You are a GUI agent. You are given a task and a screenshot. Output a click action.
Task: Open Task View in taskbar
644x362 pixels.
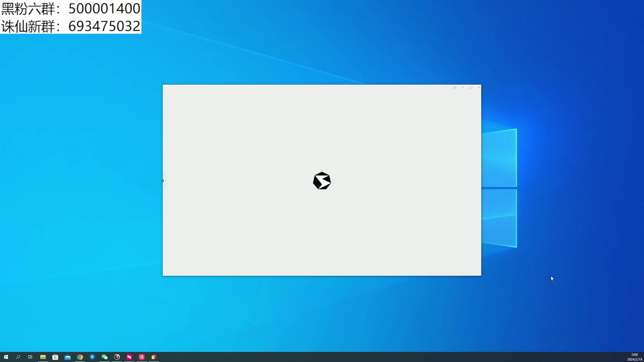point(30,357)
